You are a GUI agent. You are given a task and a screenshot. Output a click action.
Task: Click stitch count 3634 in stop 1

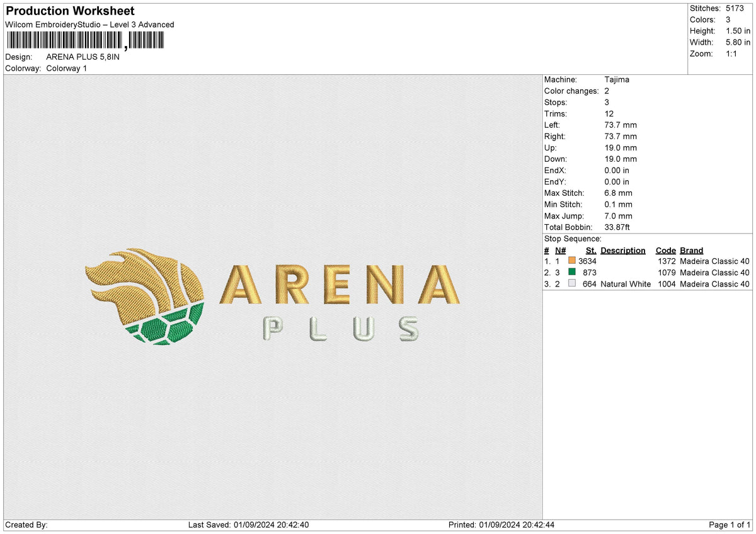coord(587,261)
